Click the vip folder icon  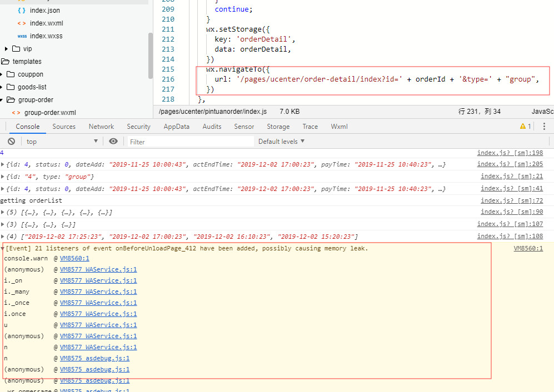click(x=16, y=49)
